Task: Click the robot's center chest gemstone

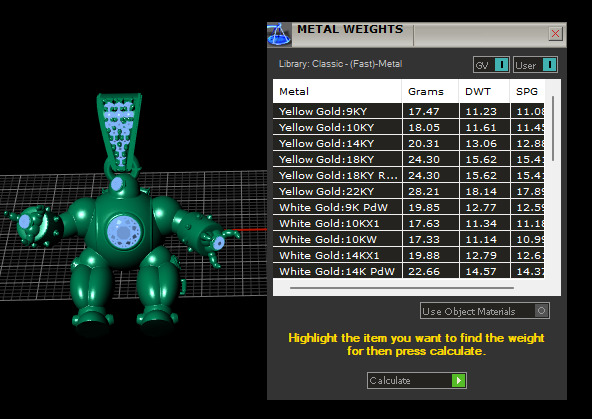Action: [124, 233]
